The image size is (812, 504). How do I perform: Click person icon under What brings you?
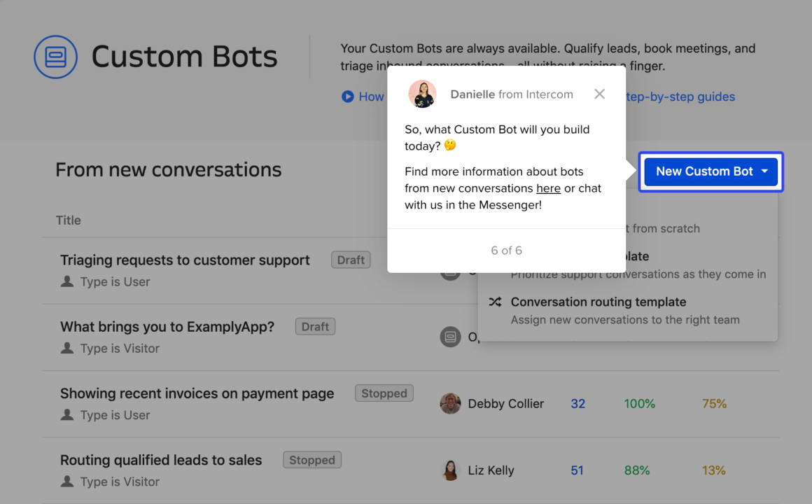[x=66, y=348]
